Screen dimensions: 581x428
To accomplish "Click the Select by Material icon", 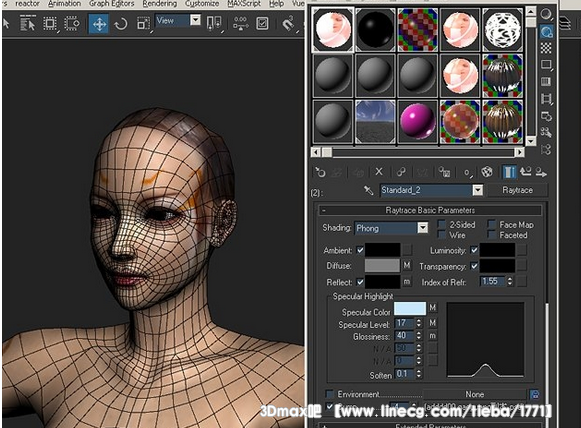I will point(546,132).
